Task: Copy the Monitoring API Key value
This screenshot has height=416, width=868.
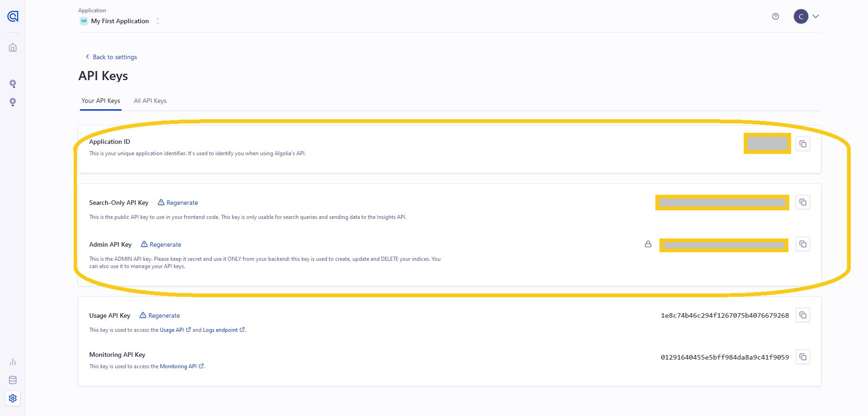Action: click(x=802, y=357)
